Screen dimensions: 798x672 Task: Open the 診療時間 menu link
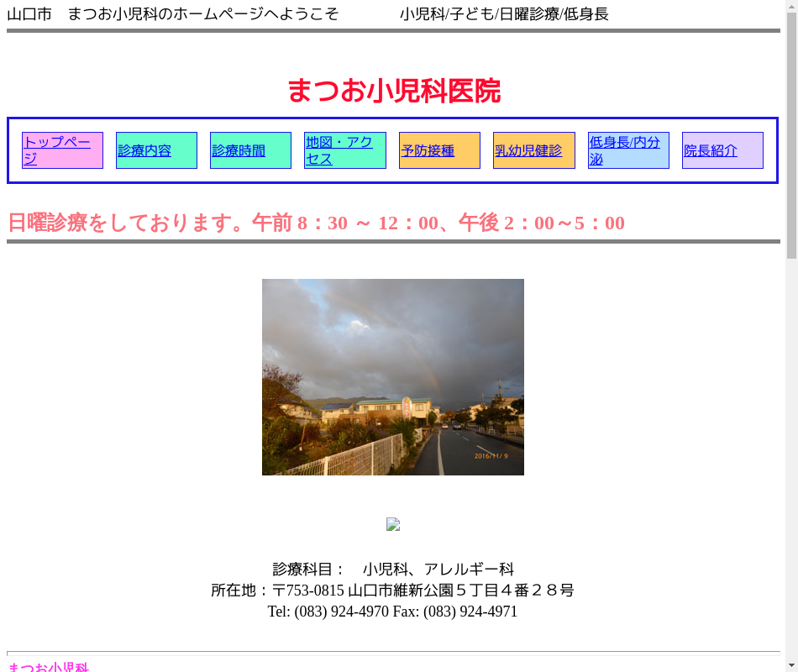click(239, 151)
